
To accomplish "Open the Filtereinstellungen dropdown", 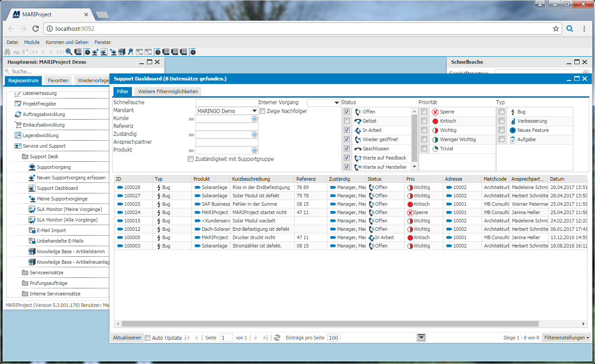I will (x=566, y=338).
